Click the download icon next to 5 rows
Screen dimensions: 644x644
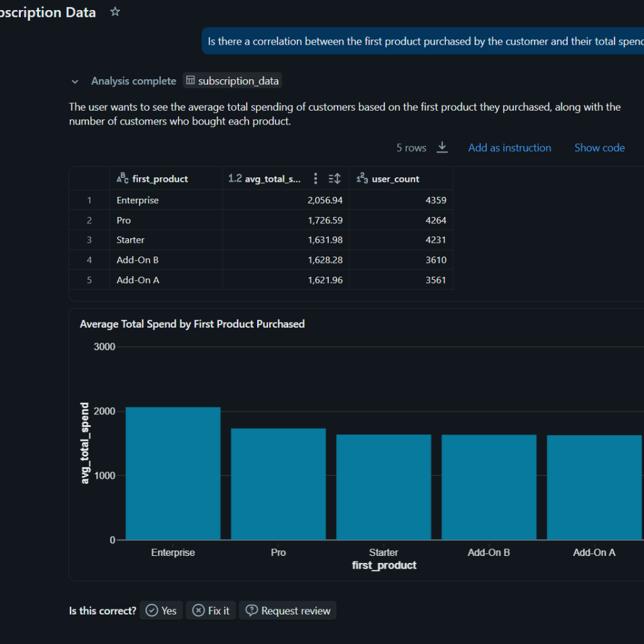(x=442, y=148)
